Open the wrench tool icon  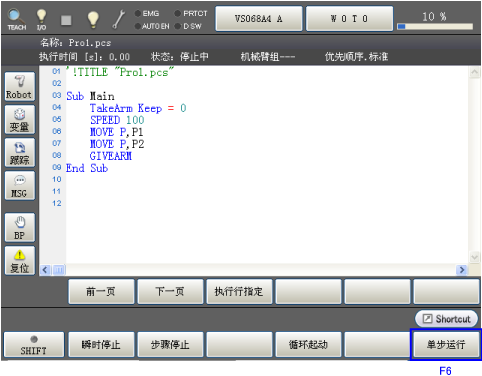pos(119,19)
